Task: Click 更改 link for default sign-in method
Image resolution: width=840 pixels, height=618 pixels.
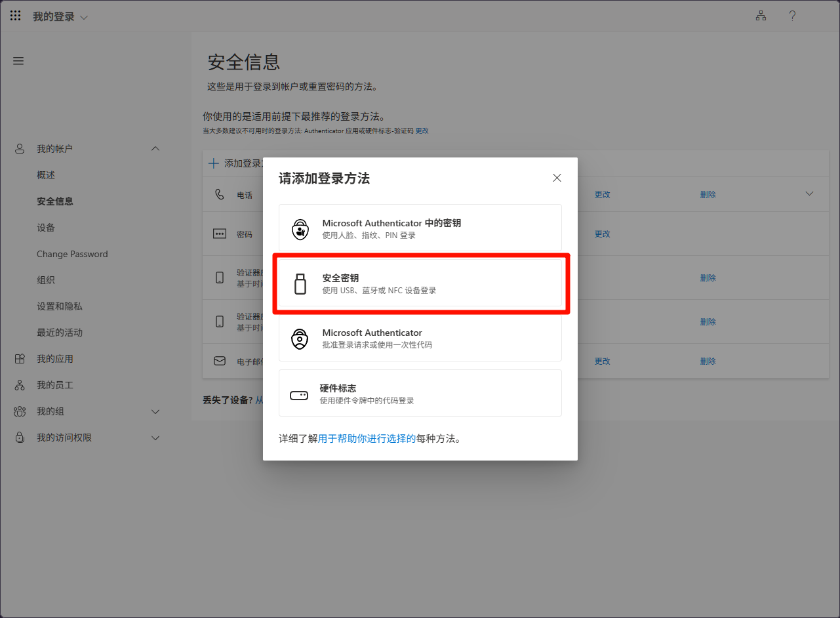Action: pos(422,131)
